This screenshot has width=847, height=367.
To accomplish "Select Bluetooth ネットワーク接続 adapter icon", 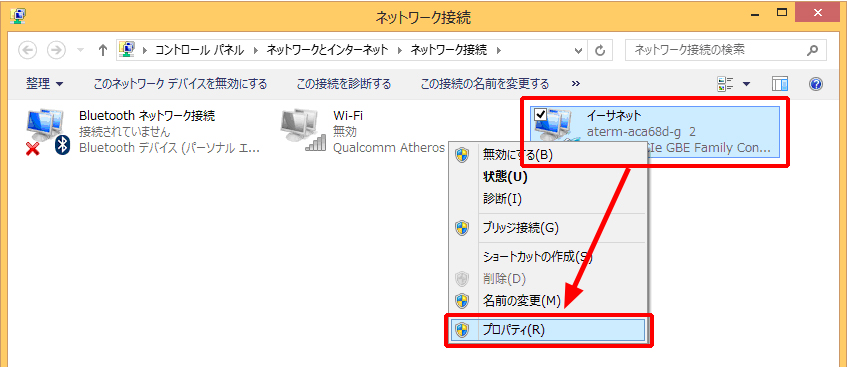I will 49,131.
